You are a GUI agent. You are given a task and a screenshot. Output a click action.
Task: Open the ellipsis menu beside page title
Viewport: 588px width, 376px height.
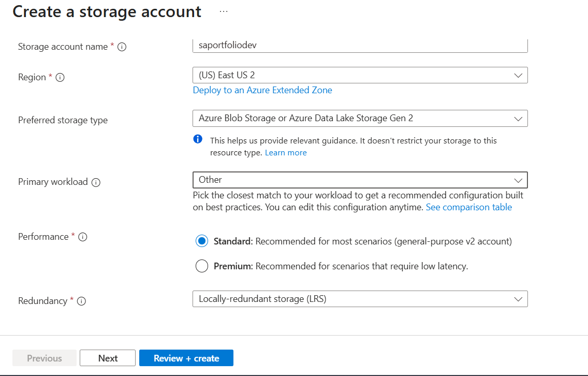click(x=224, y=11)
